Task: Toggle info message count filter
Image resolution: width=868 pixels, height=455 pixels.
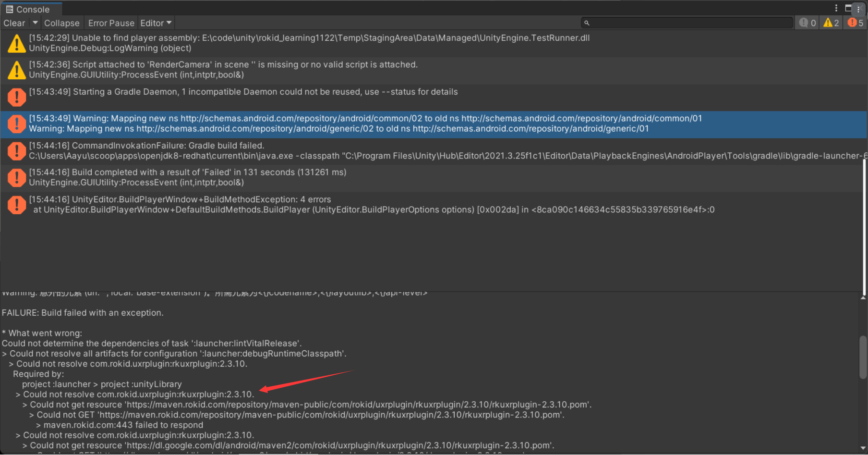Action: (808, 23)
